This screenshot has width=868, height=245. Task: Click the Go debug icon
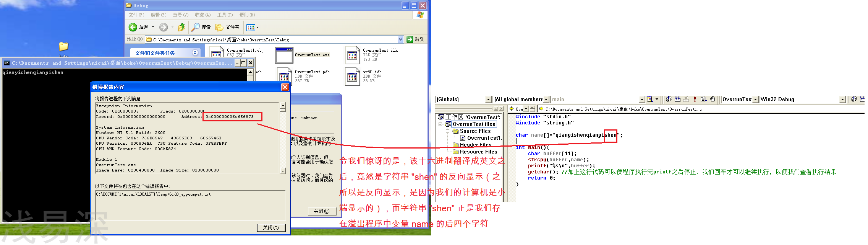click(x=704, y=99)
